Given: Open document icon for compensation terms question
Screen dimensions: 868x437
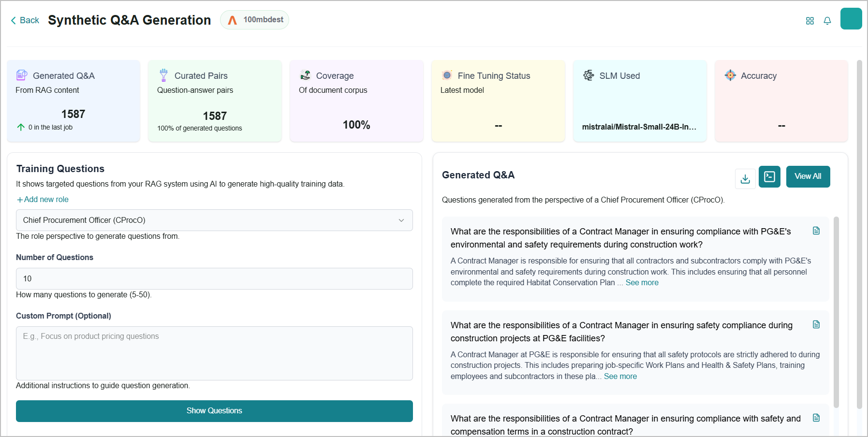Looking at the screenshot, I should coord(816,418).
